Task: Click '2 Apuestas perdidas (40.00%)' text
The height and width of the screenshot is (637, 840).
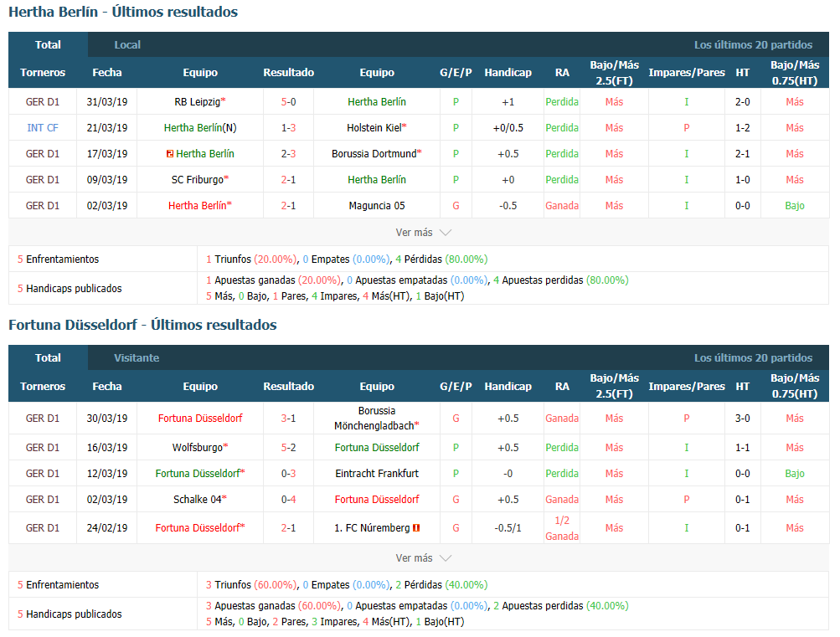Action: click(561, 606)
